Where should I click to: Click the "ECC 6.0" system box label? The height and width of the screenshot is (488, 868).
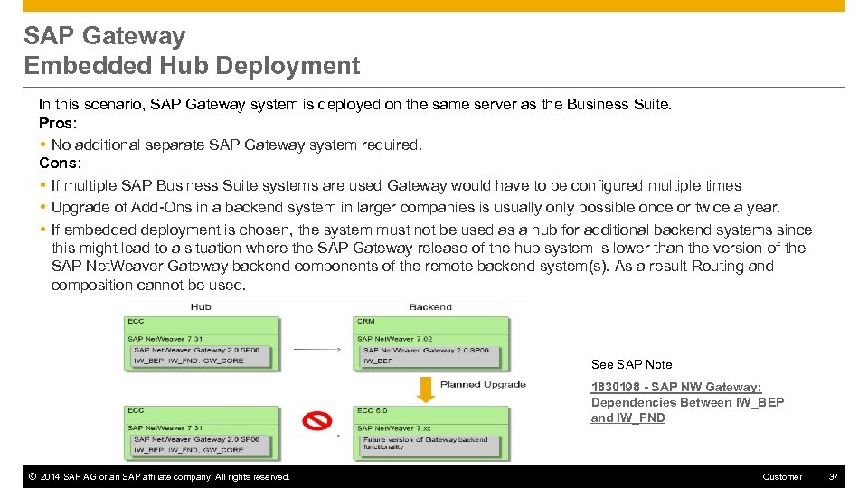pyautogui.click(x=372, y=410)
